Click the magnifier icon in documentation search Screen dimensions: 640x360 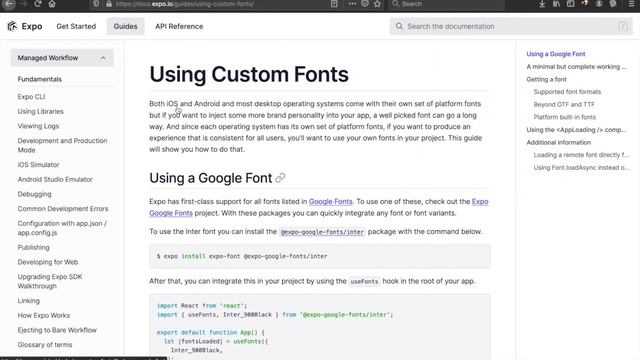pos(399,26)
